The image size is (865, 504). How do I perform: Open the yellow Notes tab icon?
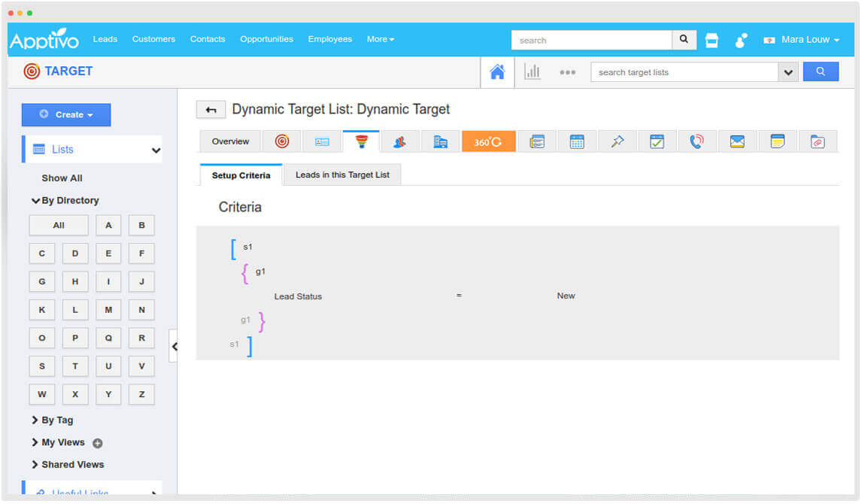click(778, 141)
